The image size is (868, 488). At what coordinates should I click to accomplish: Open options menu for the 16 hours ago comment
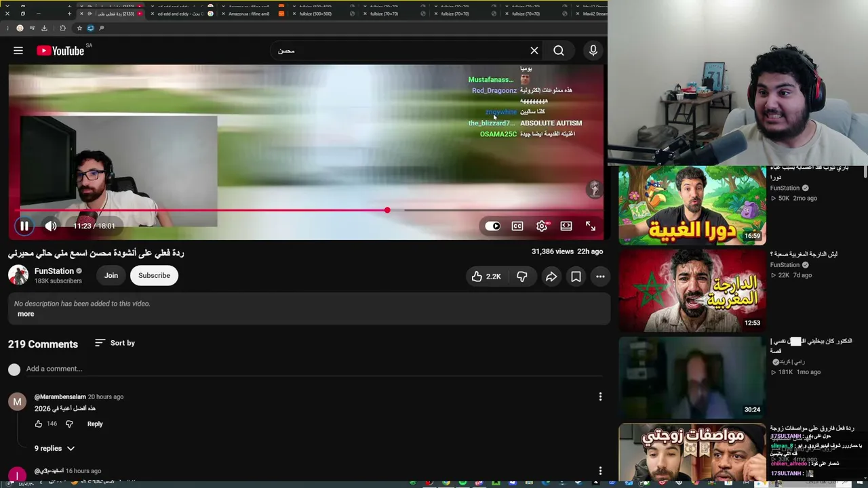click(x=600, y=470)
